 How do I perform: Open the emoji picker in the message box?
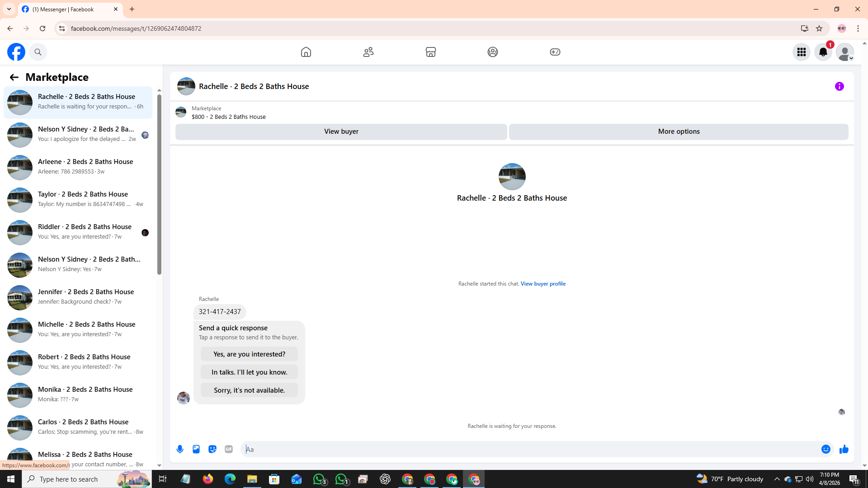(826, 449)
